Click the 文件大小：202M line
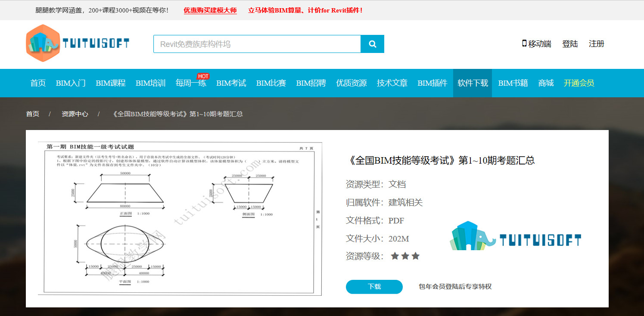This screenshot has height=316, width=644. 377,239
